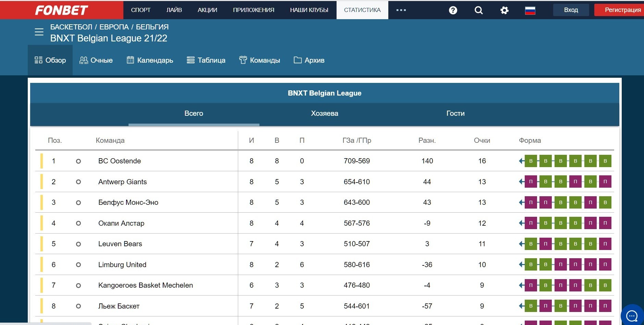Click the form arrow in Limburg United row
The height and width of the screenshot is (325, 644).
[521, 264]
